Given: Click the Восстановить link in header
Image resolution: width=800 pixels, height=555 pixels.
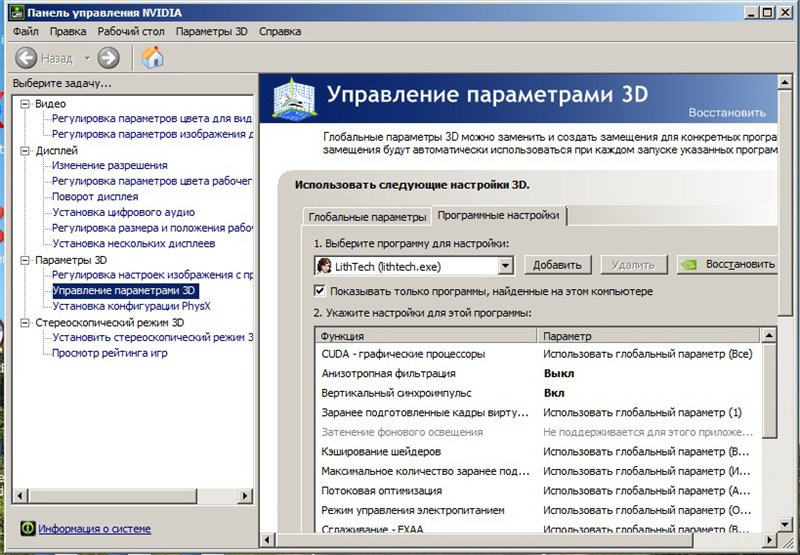Looking at the screenshot, I should tap(727, 112).
